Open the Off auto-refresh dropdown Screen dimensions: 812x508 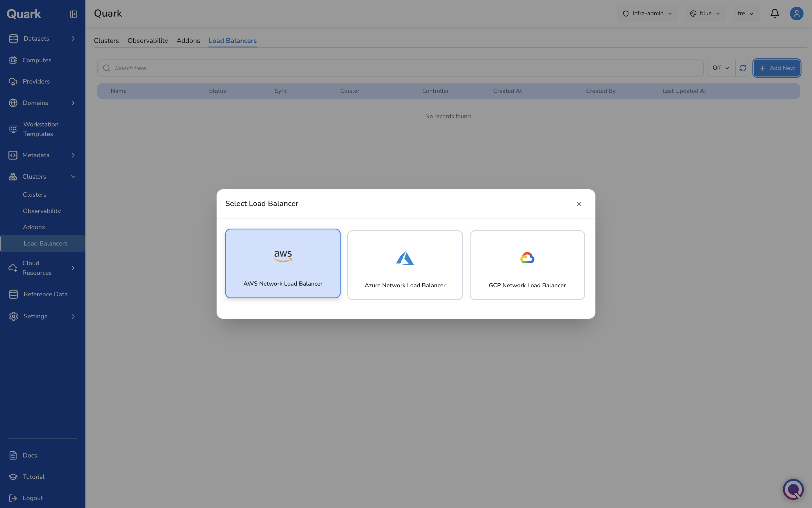pos(721,68)
